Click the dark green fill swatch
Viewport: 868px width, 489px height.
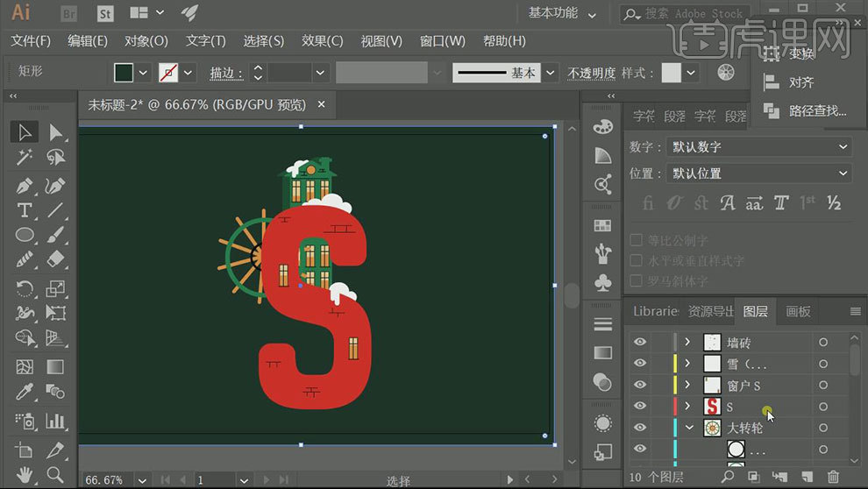pyautogui.click(x=124, y=73)
